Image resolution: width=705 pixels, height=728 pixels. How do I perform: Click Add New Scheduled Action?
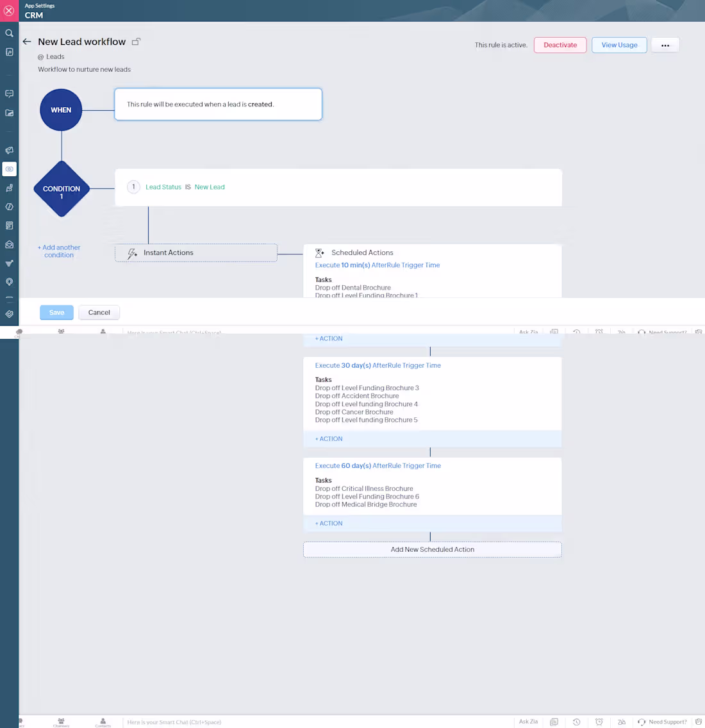(433, 549)
